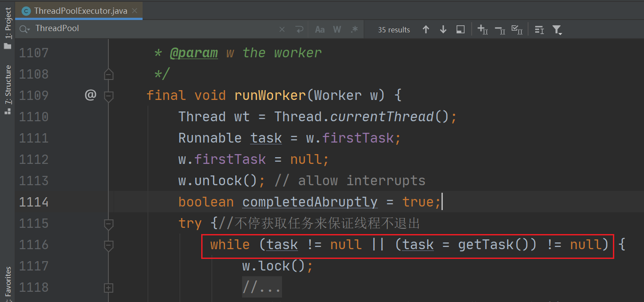Click the folded //... placeholder

[262, 288]
